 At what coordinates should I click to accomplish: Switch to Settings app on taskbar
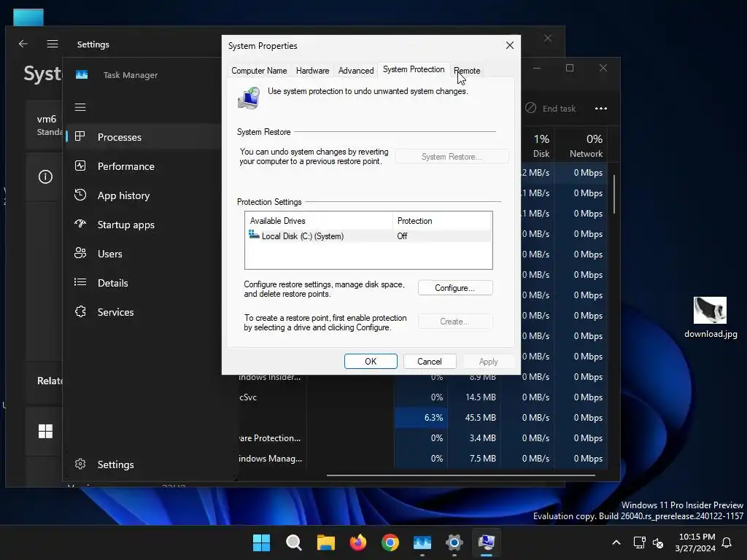454,542
